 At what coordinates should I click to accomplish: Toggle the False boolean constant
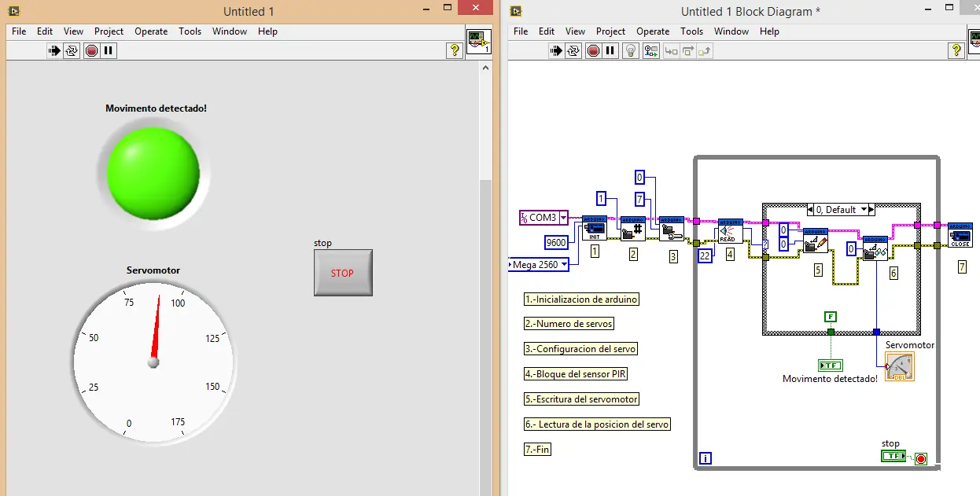coord(831,317)
